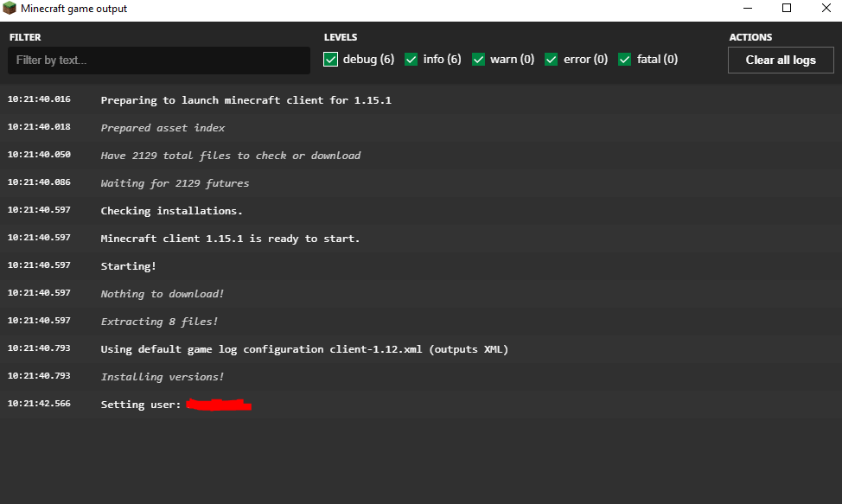Screen dimensions: 842x504
Task: Disable the debug level checkbox
Action: 331,60
